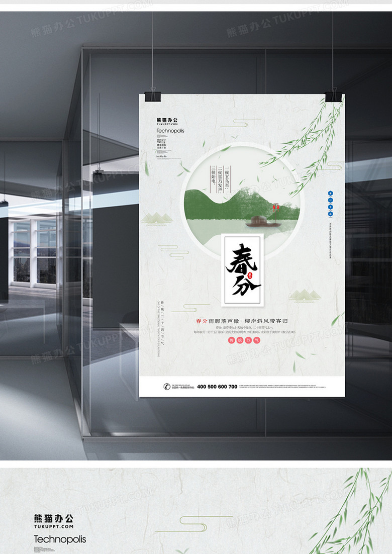Click the vertical text 一候玄鸟至
The width and height of the screenshot is (392, 554).
tap(227, 178)
